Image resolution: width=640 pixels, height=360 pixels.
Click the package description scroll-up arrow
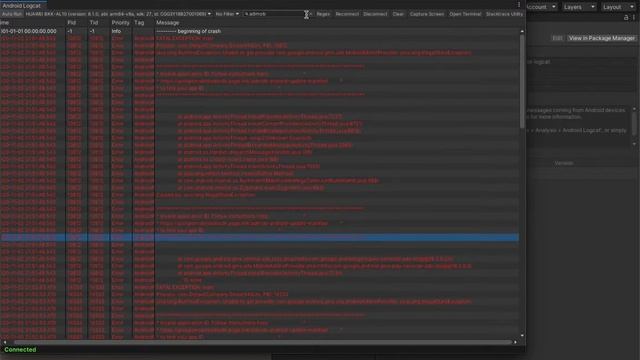click(x=634, y=109)
